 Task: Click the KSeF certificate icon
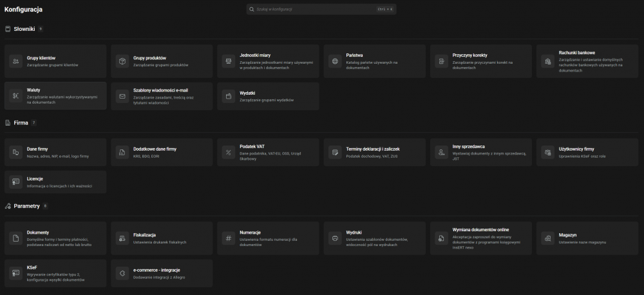(x=15, y=273)
